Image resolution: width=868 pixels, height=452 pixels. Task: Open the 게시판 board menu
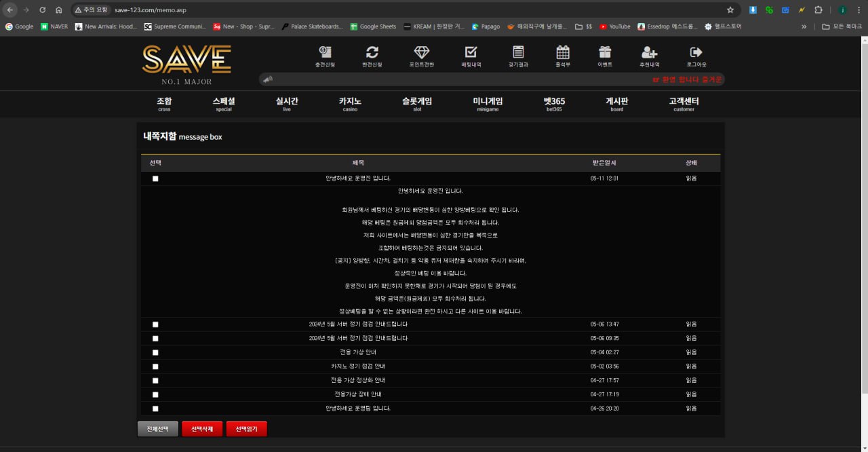(617, 104)
